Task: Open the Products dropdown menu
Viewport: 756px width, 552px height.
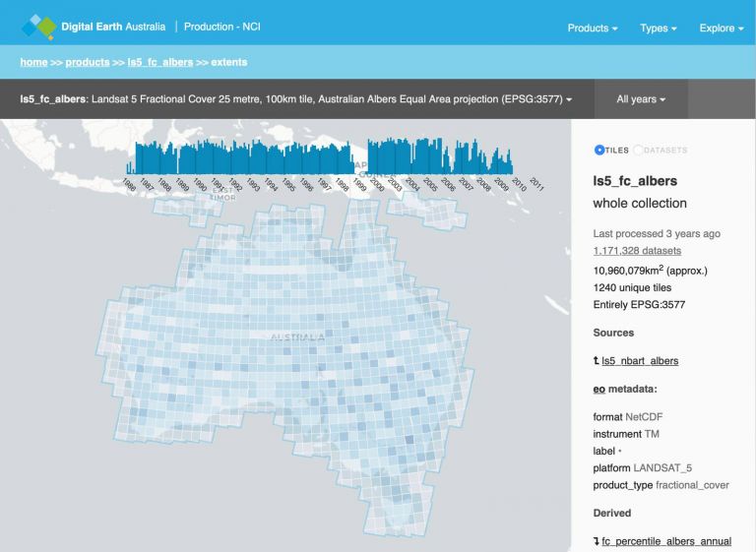Action: pos(593,28)
